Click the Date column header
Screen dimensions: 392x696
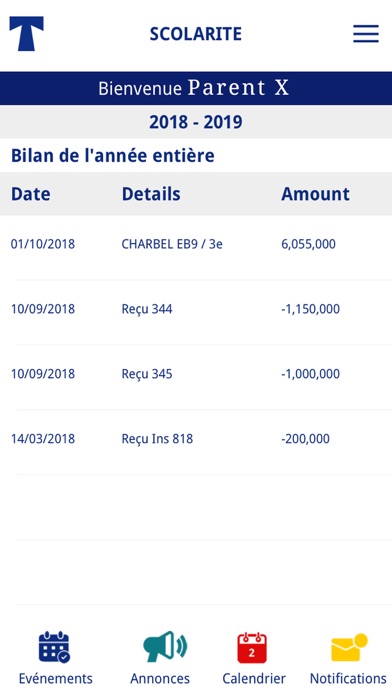pyautogui.click(x=31, y=194)
